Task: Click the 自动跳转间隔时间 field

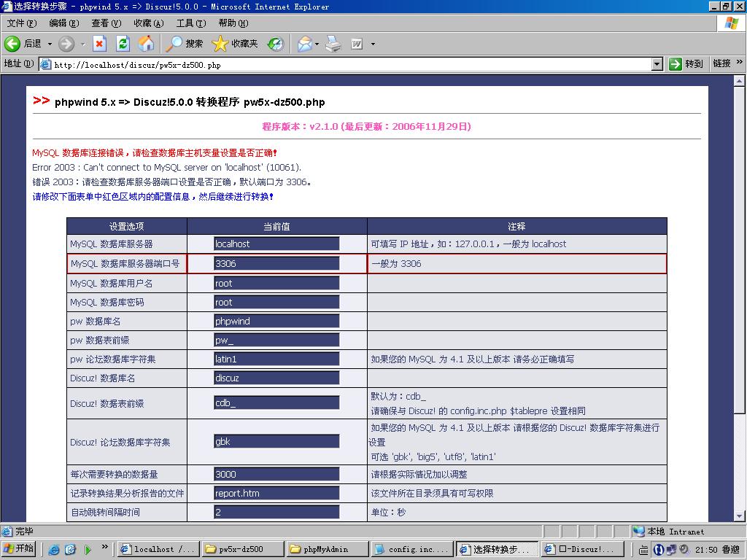Action: click(x=276, y=513)
